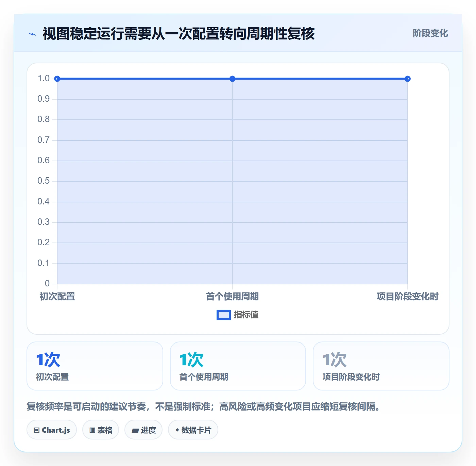Select the 项目阶段变化时 data point on the chart

[x=408, y=79]
